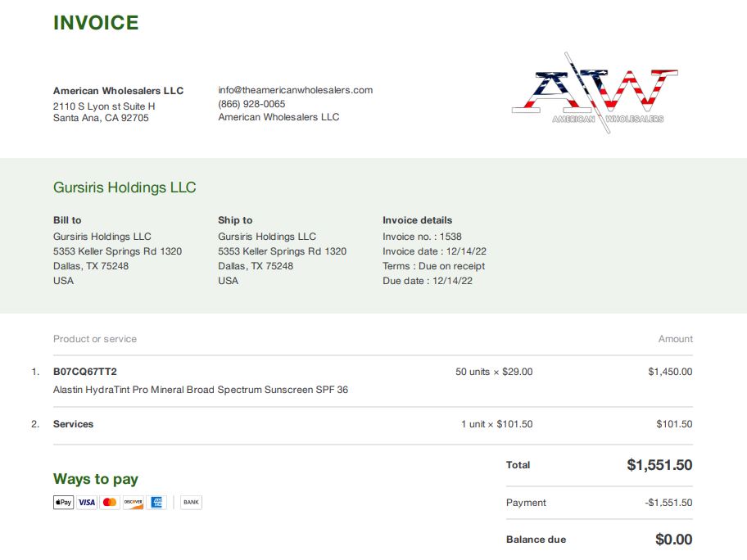Click the Discover card icon
This screenshot has width=747, height=560.
pyautogui.click(x=134, y=503)
